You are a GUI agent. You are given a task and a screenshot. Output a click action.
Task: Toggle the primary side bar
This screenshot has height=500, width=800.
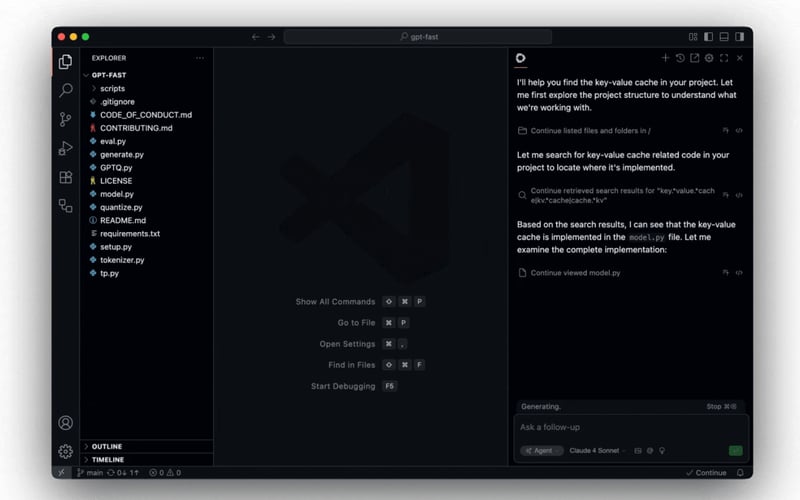click(x=708, y=37)
